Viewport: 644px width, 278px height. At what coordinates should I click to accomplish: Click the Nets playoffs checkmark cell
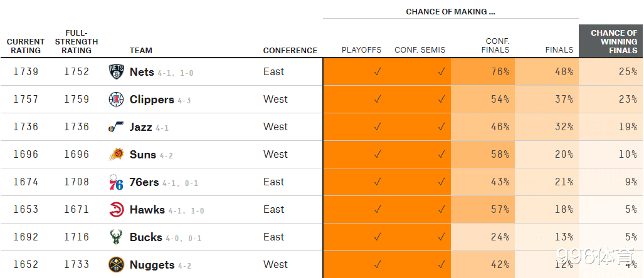coord(377,72)
